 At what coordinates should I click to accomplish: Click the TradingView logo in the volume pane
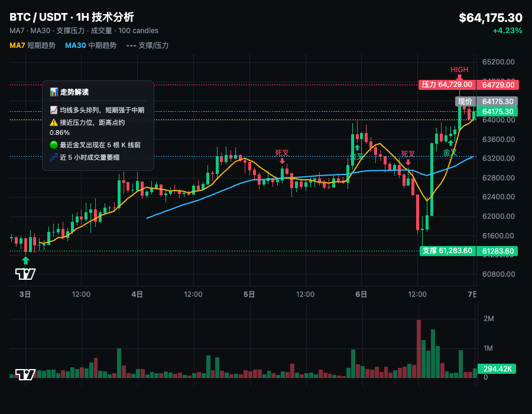(25, 374)
